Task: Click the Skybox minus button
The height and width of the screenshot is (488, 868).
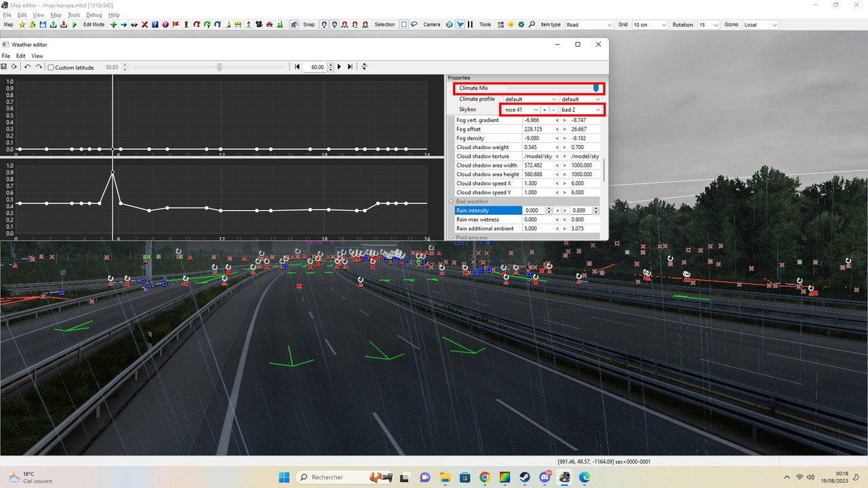Action: click(553, 110)
